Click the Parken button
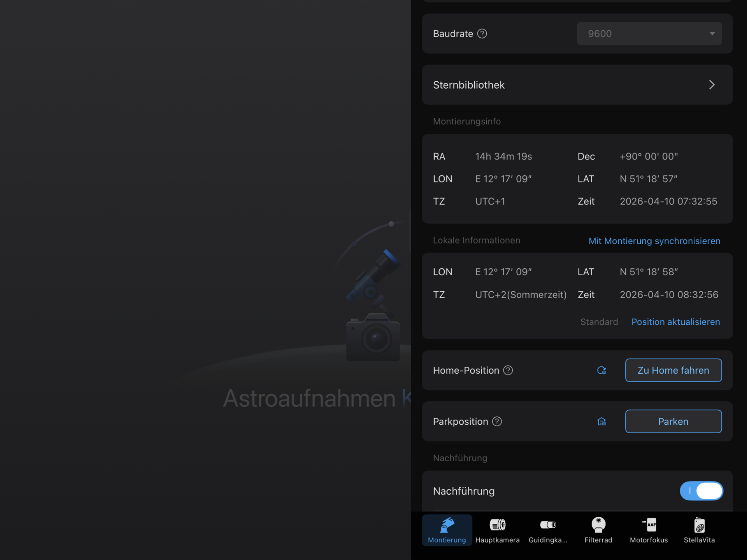This screenshot has width=747, height=560. click(673, 422)
